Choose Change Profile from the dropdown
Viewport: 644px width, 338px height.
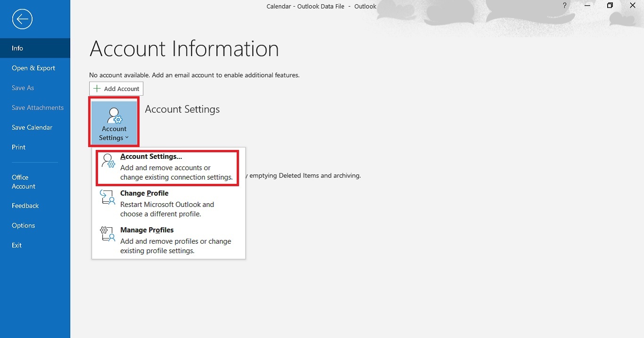click(168, 203)
